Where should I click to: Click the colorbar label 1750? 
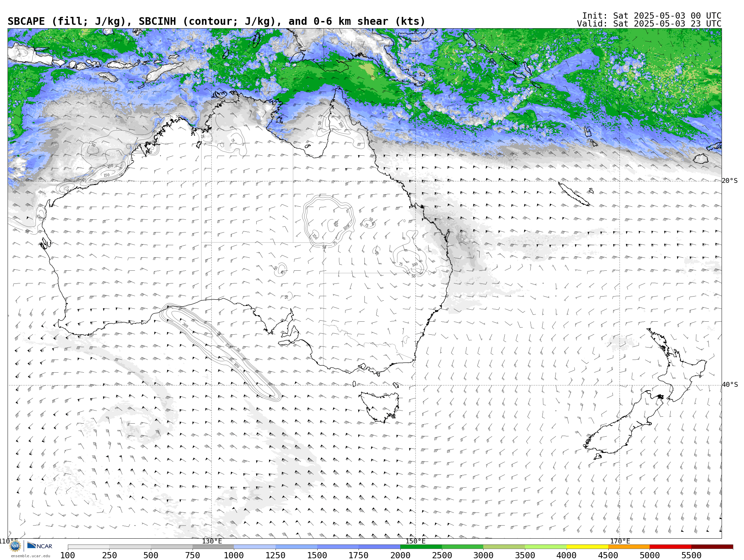coord(359,556)
